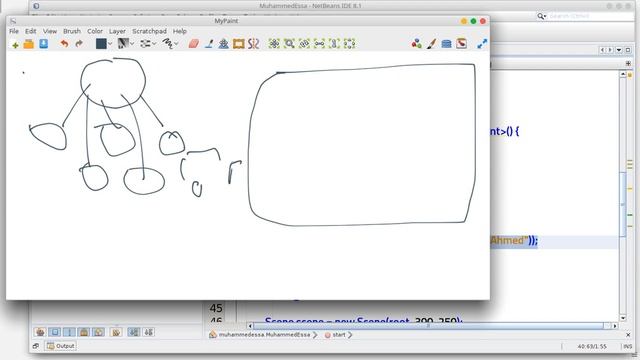Open the Layer menu
Viewport: 640px width, 360px height.
[117, 31]
